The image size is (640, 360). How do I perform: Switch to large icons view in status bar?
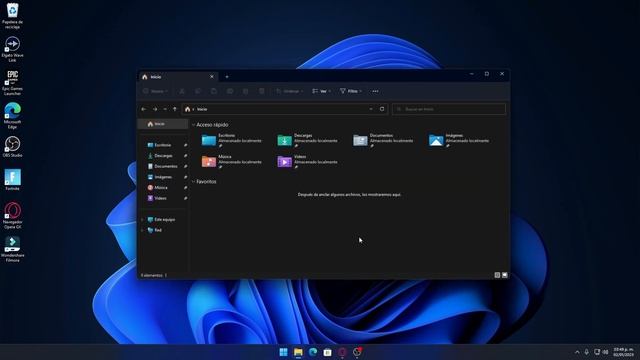pyautogui.click(x=505, y=275)
